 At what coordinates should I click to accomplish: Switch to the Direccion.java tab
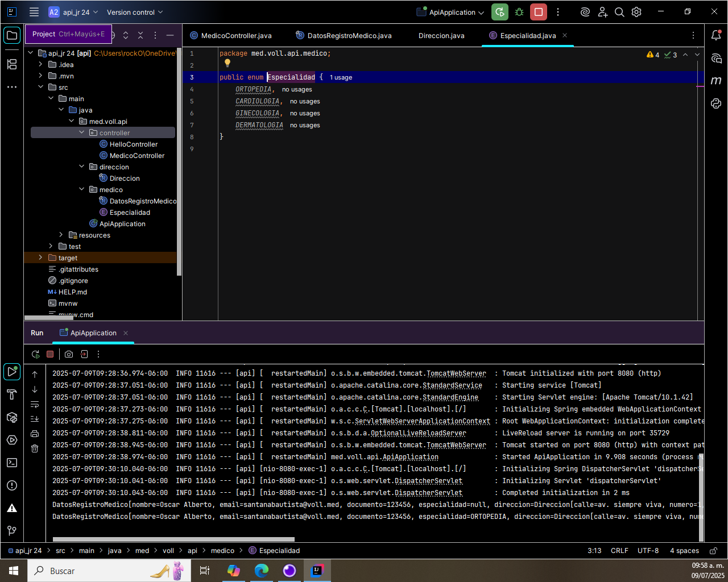[441, 35]
